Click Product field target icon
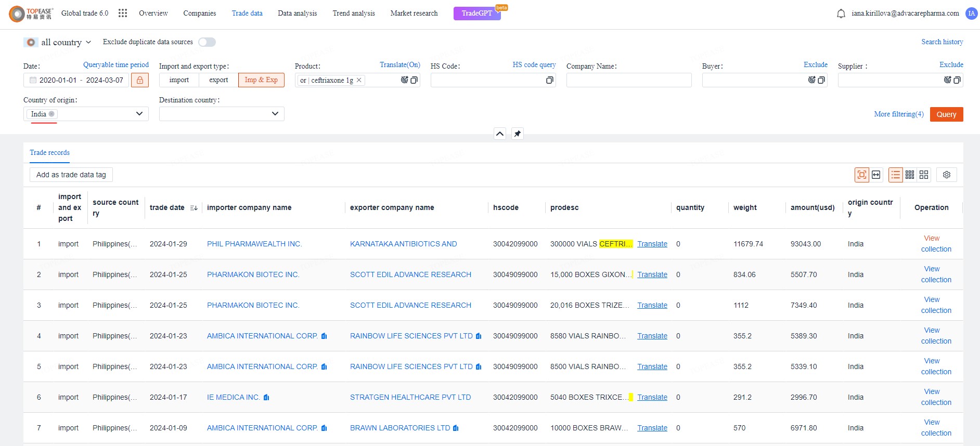 coord(404,80)
